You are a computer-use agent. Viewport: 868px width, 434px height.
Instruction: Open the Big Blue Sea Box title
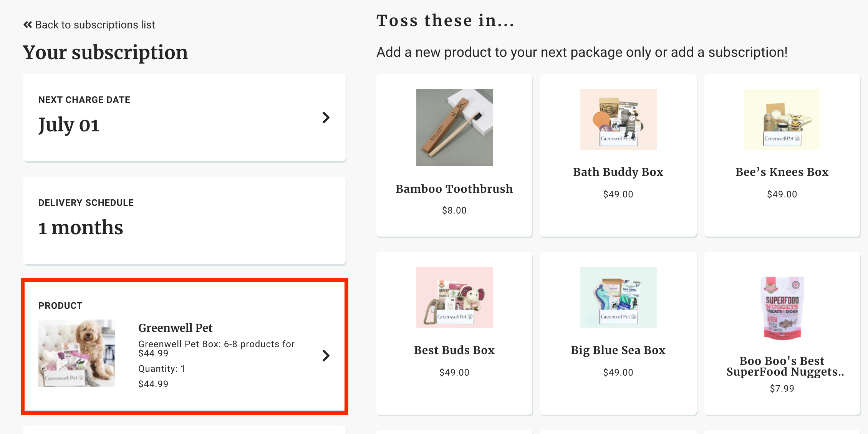click(618, 350)
